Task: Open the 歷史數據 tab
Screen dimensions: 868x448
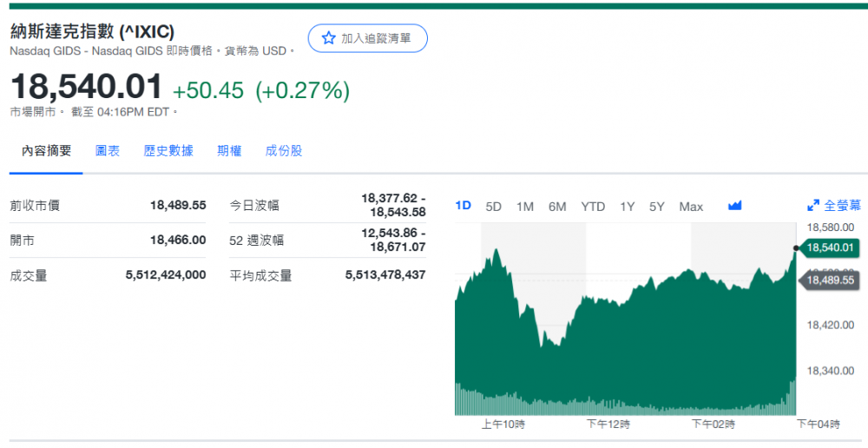Action: 168,151
